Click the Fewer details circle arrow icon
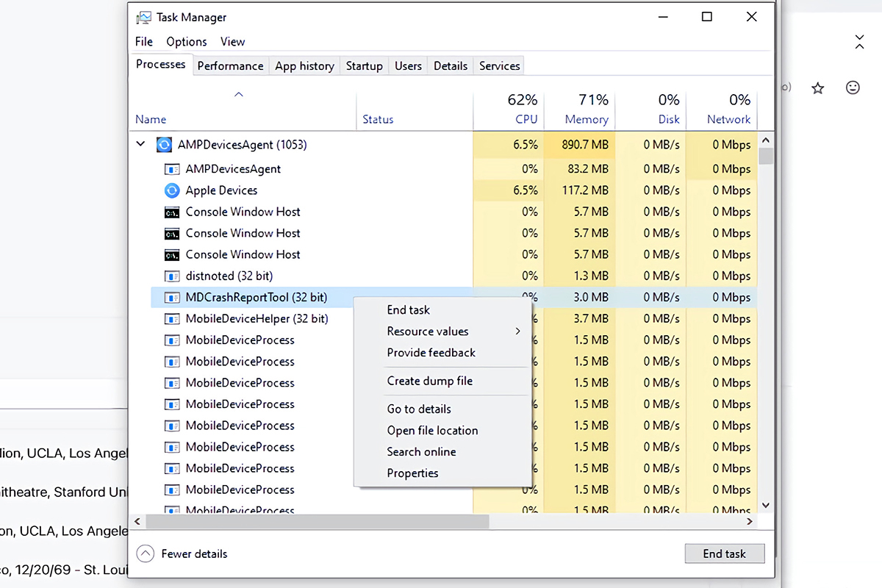The width and height of the screenshot is (882, 588). 146,554
